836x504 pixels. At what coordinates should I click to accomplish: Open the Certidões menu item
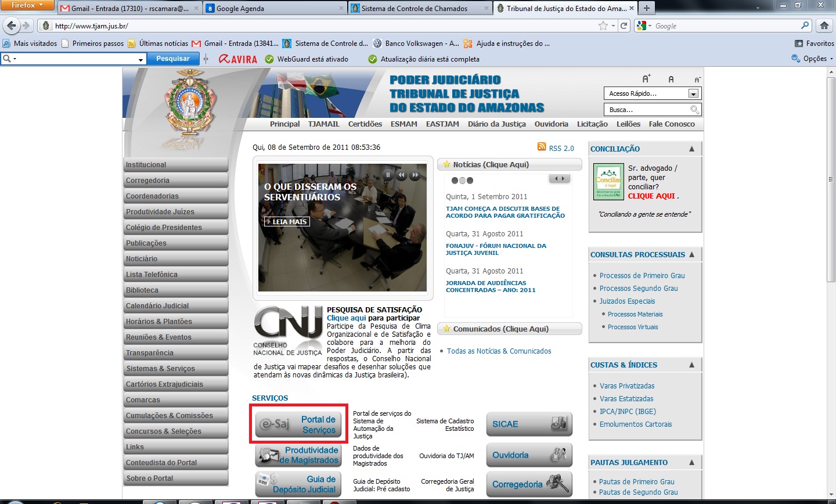(x=365, y=124)
